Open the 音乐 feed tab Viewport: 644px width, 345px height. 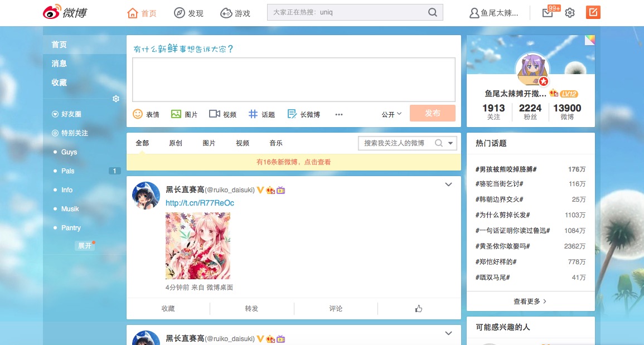click(x=275, y=143)
